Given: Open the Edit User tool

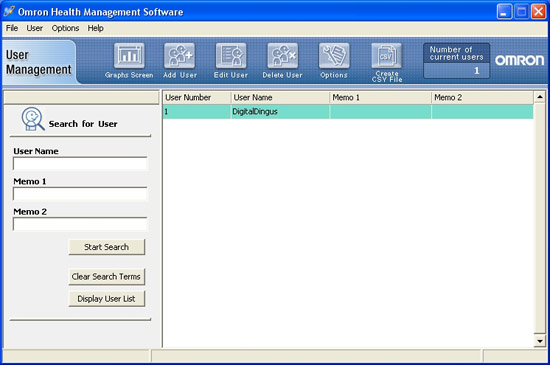Looking at the screenshot, I should (231, 56).
